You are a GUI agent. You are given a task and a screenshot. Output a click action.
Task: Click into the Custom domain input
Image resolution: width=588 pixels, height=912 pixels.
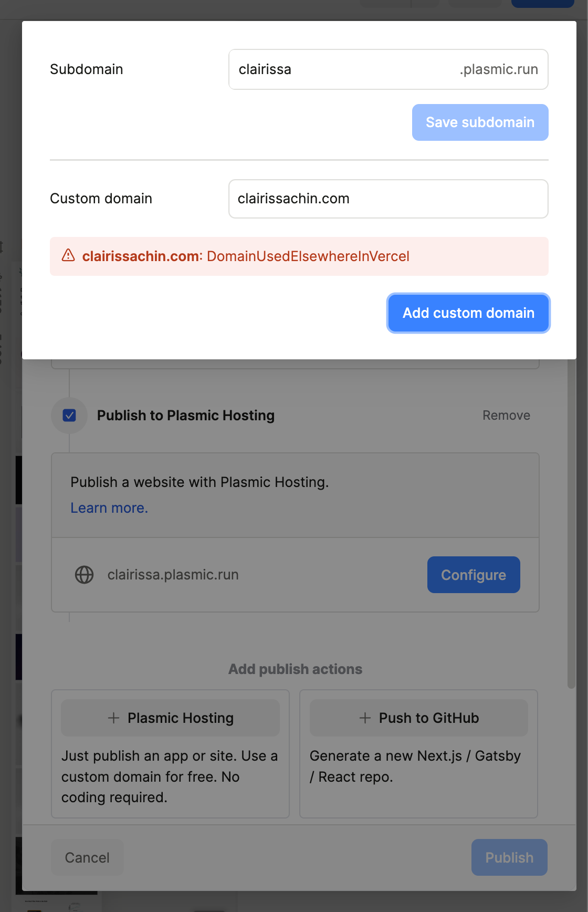coord(388,199)
